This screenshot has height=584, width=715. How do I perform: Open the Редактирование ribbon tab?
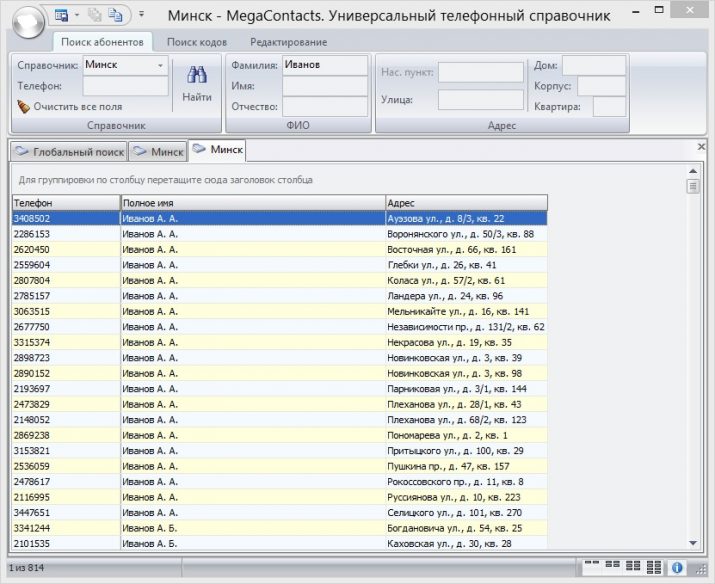click(289, 42)
